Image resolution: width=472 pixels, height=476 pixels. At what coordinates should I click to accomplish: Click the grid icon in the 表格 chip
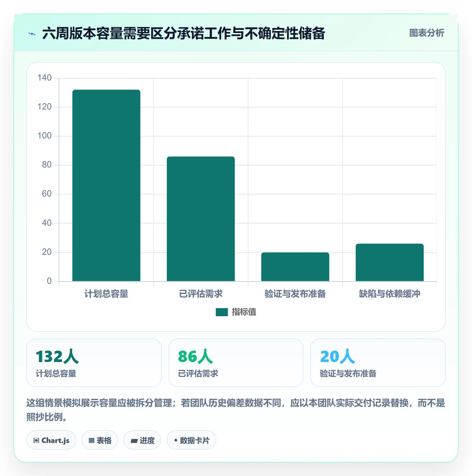[91, 441]
